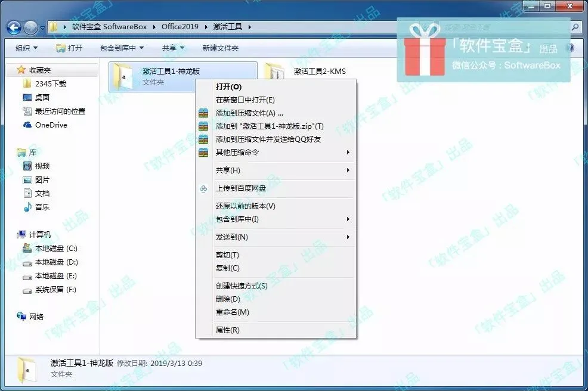This screenshot has width=588, height=391.
Task: Click OneDrive cloud icon
Action: (27, 125)
